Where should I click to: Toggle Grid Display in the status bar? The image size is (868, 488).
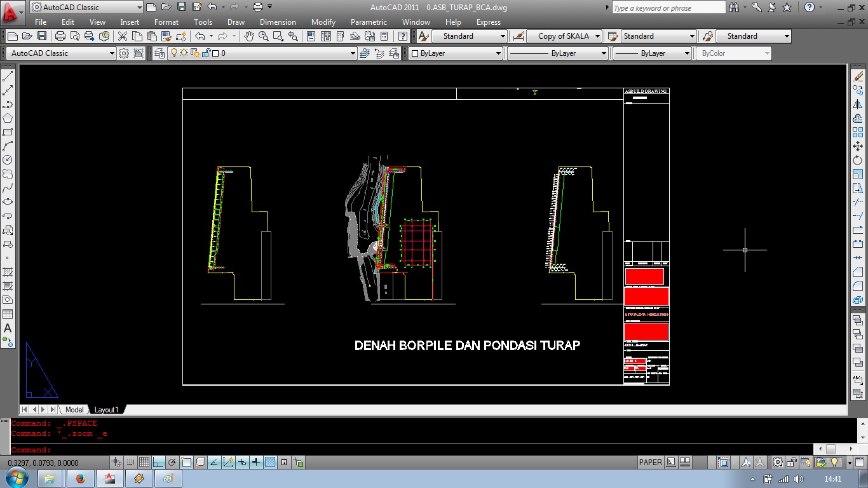point(144,462)
